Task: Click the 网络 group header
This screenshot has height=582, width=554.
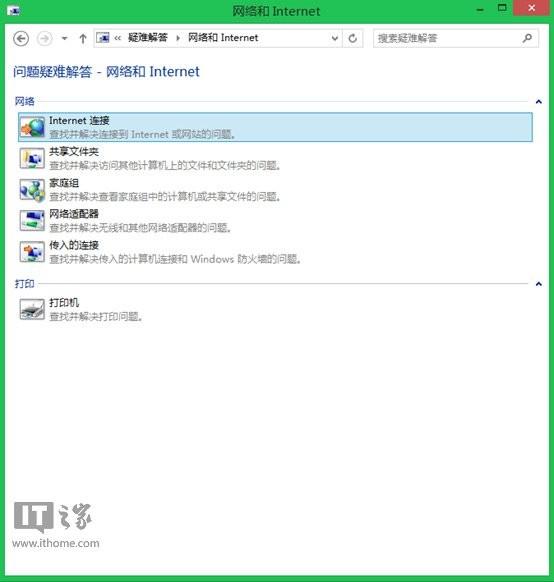Action: (24, 101)
